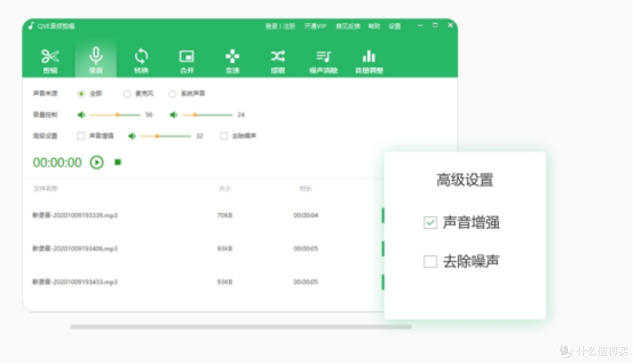This screenshot has height=364, width=634.
Task: Open the 设置 settings menu
Action: (394, 26)
